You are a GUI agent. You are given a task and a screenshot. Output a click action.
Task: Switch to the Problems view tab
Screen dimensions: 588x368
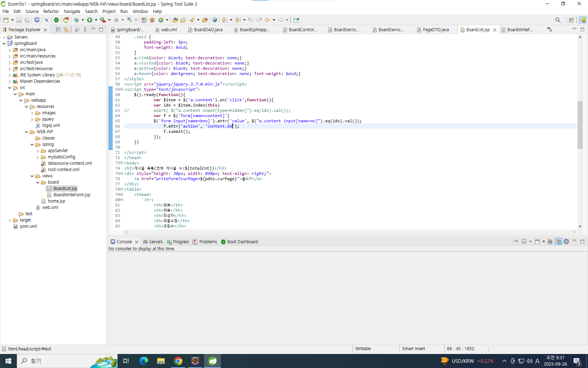205,241
